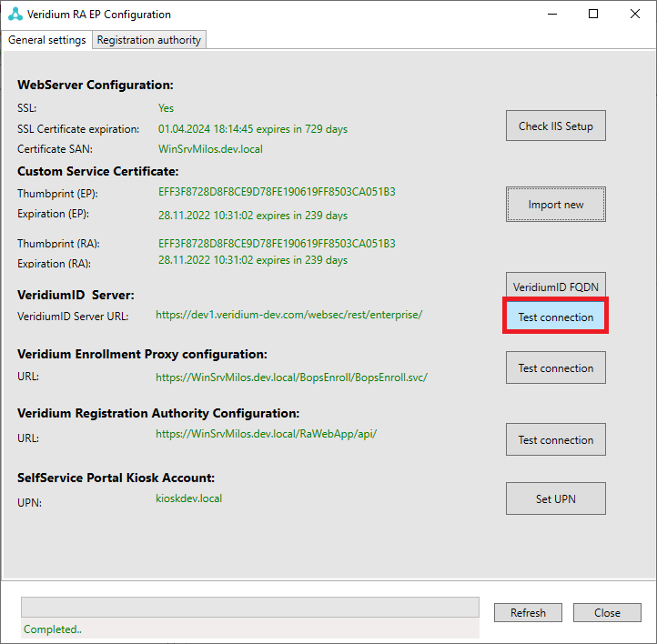This screenshot has height=644, width=657.
Task: Select the BopsEnroll.svc enrollment proxy URL
Action: (291, 377)
